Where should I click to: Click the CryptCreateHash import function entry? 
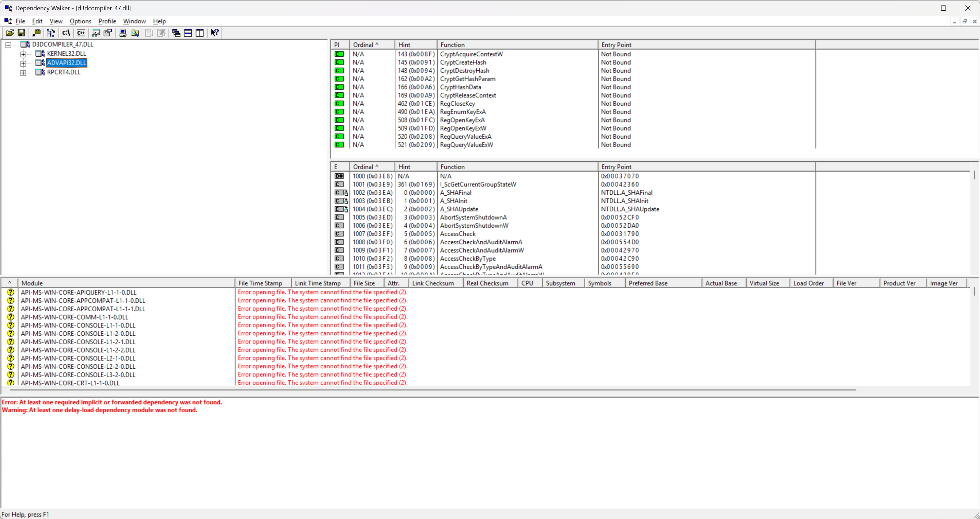pos(463,62)
